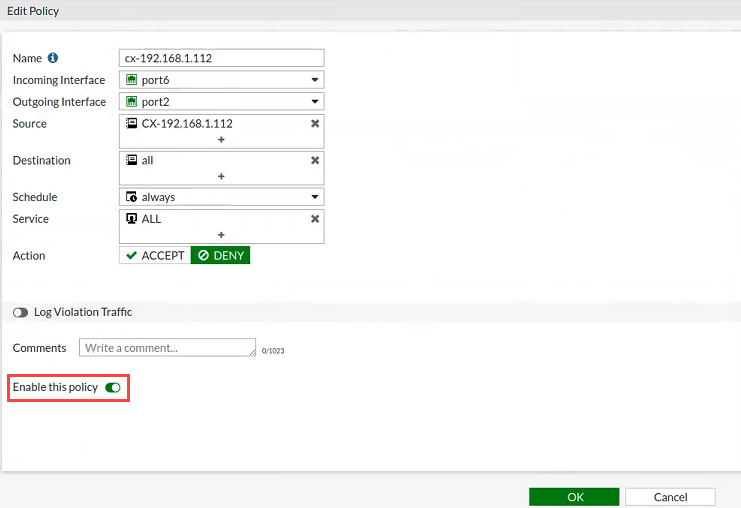Open the Outgoing Interface port2 dropdown
The image size is (741, 508).
point(222,102)
